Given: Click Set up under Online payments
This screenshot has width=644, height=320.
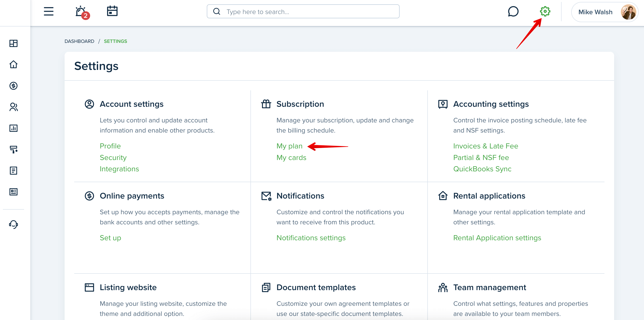Looking at the screenshot, I should coord(110,238).
